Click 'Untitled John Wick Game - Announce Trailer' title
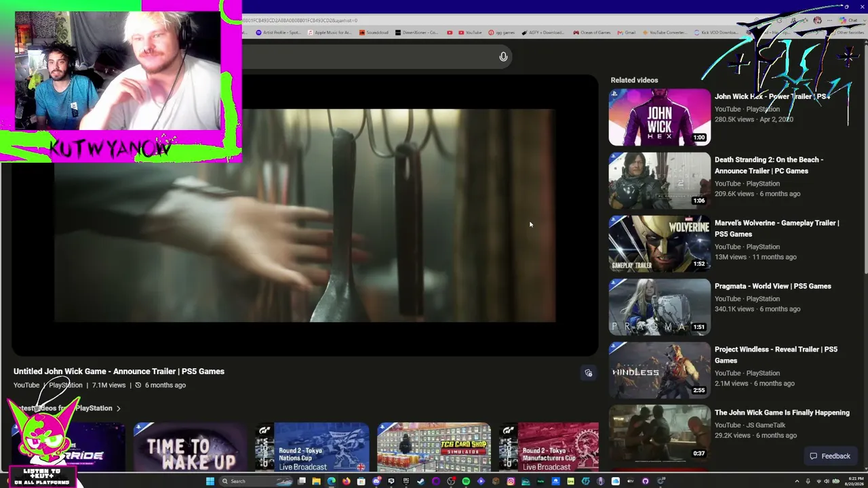The image size is (868, 488). [x=119, y=371]
